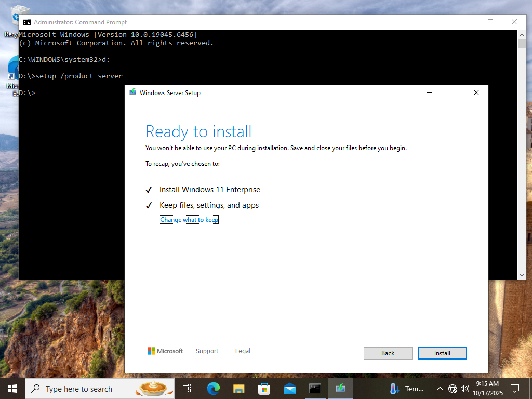Screen dimensions: 532x399
Task: Open Microsoft Store from the taskbar
Action: (264, 389)
